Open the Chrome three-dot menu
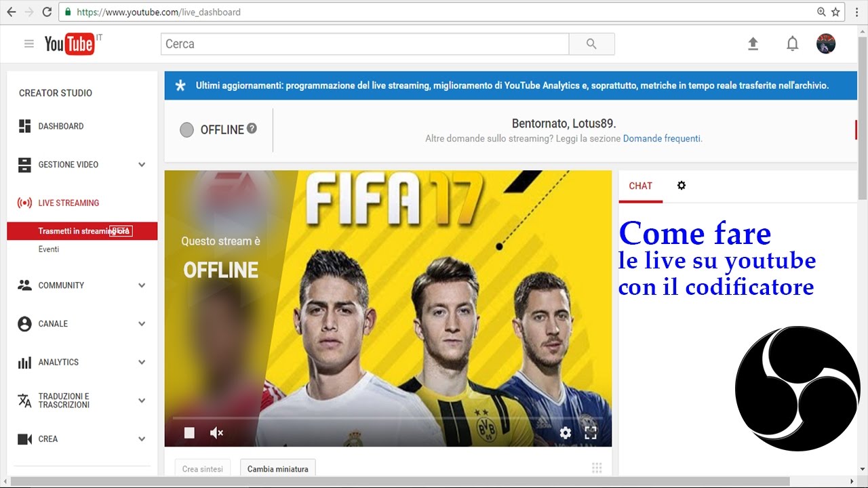 point(856,12)
